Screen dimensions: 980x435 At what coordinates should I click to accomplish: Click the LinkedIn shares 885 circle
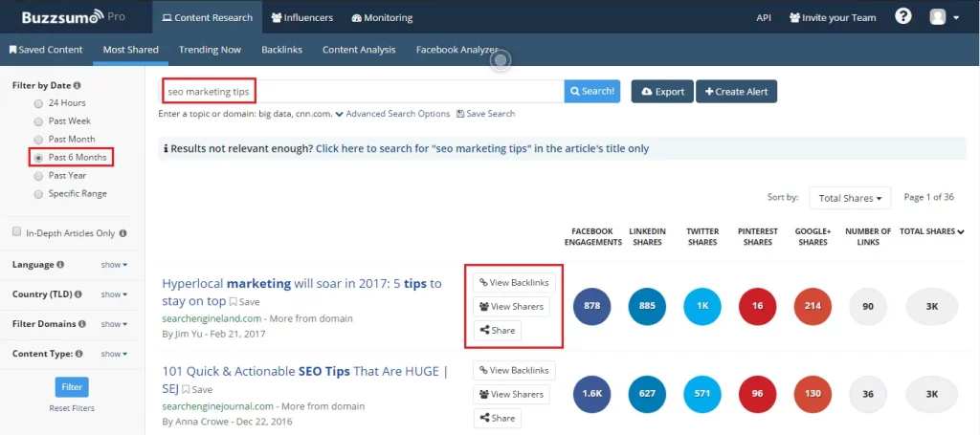coord(647,306)
